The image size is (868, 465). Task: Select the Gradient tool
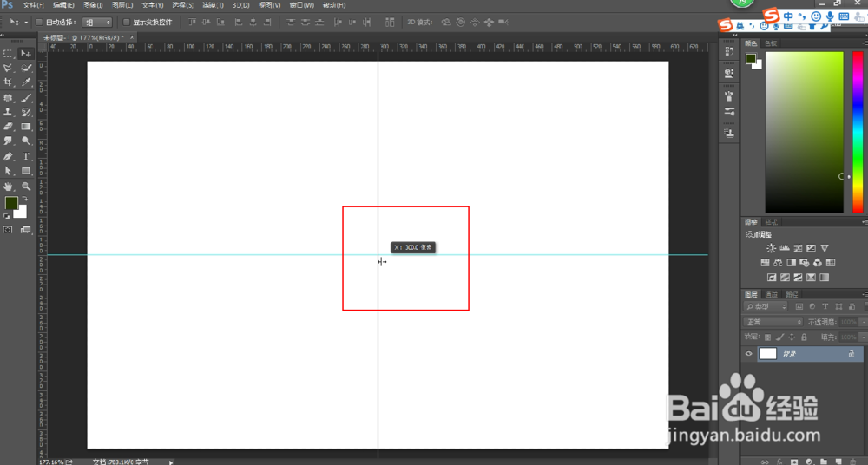(25, 127)
